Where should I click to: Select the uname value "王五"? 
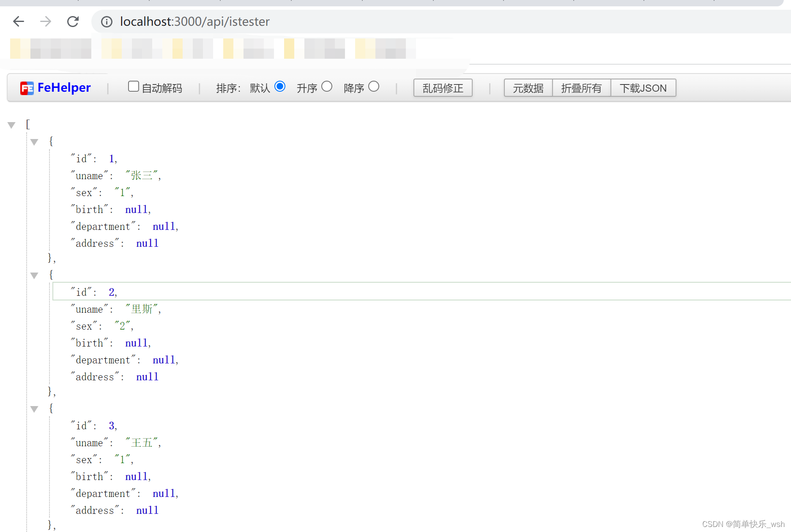click(x=142, y=442)
